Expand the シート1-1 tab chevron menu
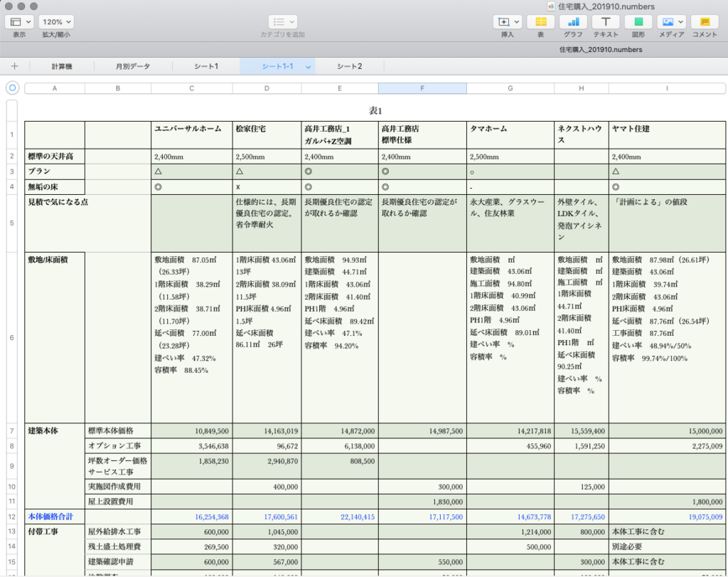728x577 pixels. (308, 67)
